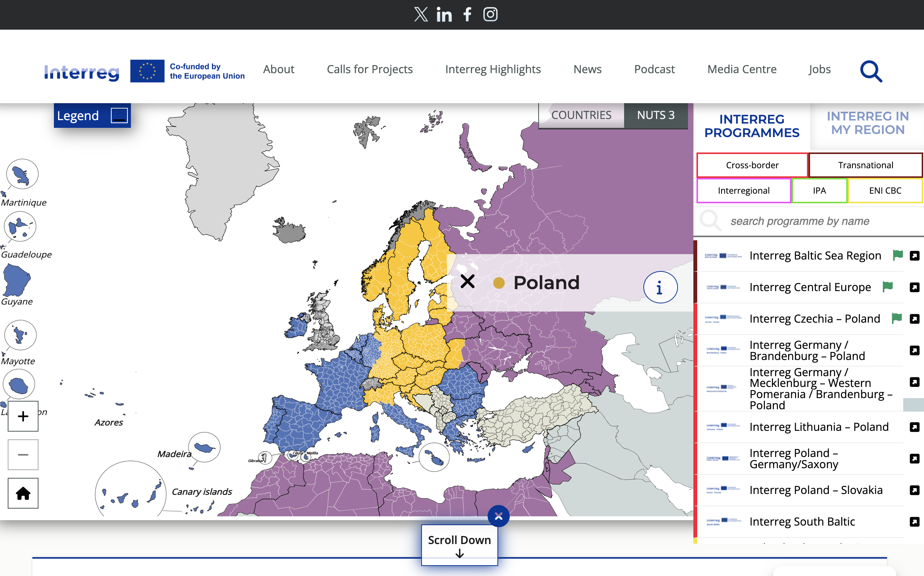Screen dimensions: 924x576
Task: Focus the search programme by name field
Action: click(x=808, y=221)
